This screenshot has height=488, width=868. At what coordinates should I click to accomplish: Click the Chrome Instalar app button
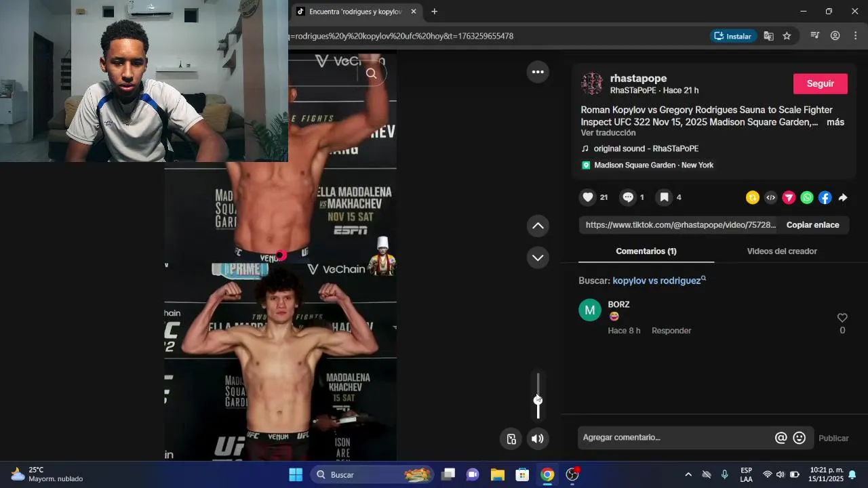tap(733, 36)
